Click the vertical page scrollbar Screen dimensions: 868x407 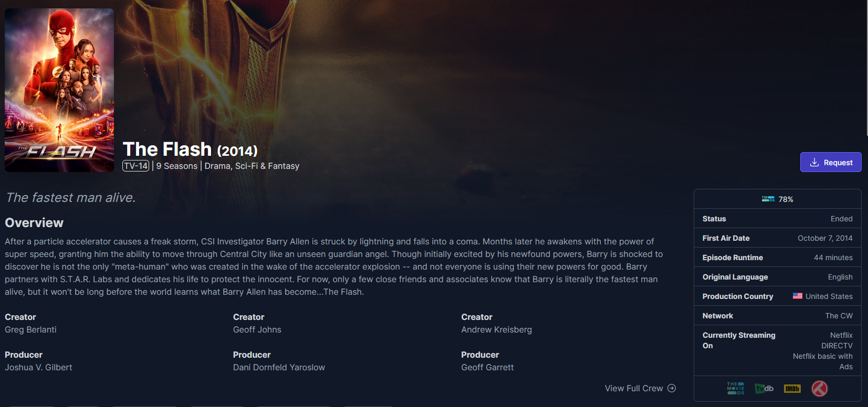866,68
